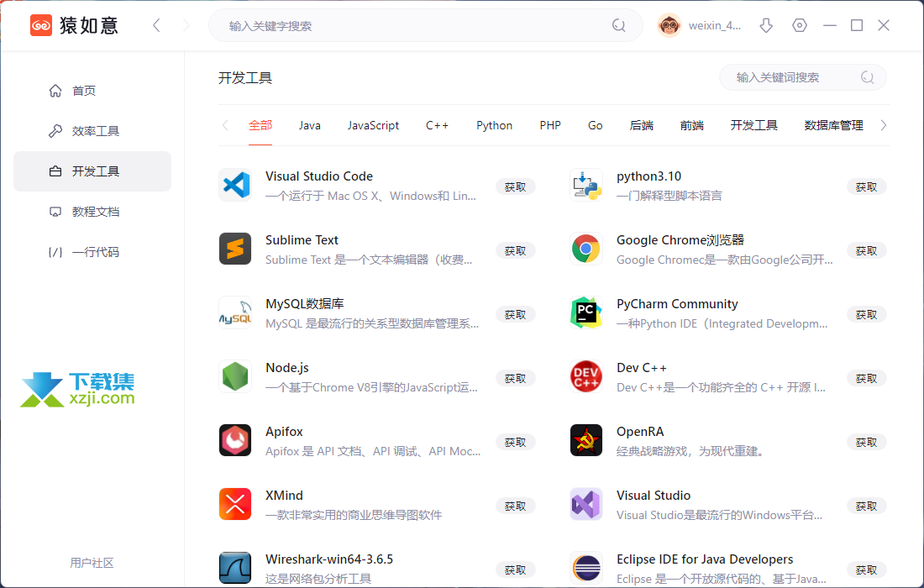Image resolution: width=924 pixels, height=588 pixels.
Task: Switch to the C++ tab
Action: [438, 125]
